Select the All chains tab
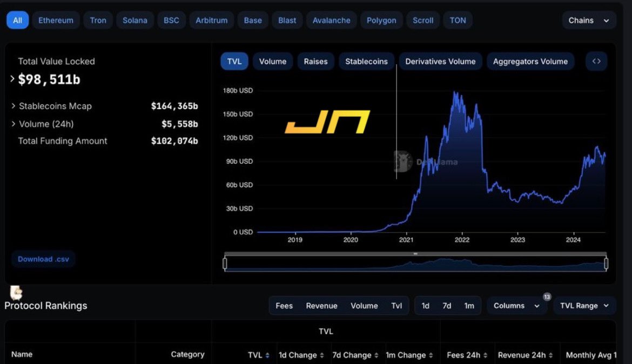This screenshot has width=632, height=364. [17, 20]
